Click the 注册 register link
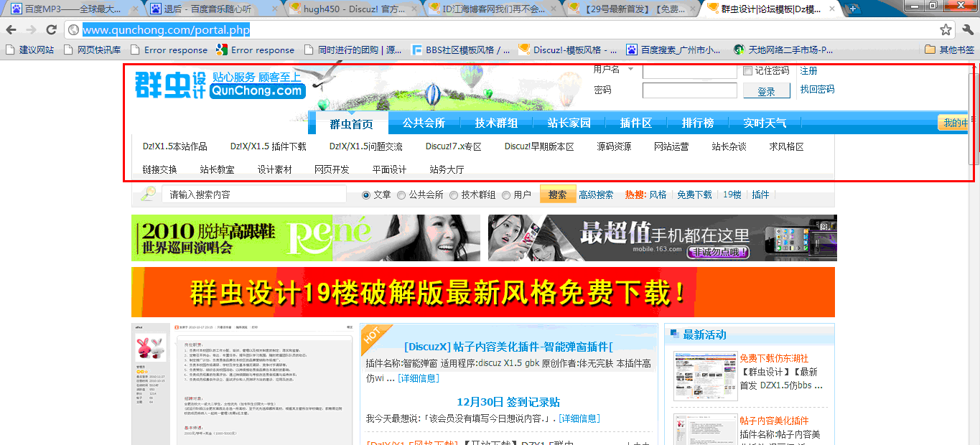 [808, 70]
